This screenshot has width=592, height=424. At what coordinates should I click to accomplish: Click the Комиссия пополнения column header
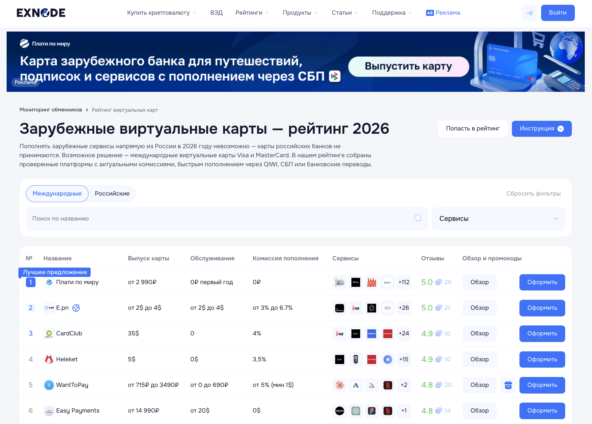[285, 258]
